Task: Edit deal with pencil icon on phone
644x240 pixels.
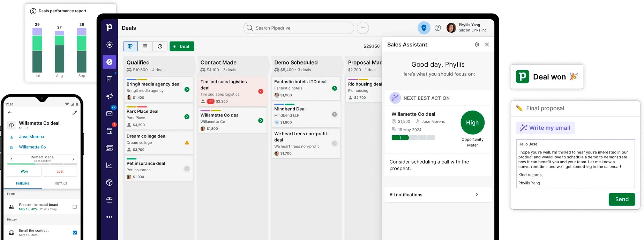Action: [74, 113]
